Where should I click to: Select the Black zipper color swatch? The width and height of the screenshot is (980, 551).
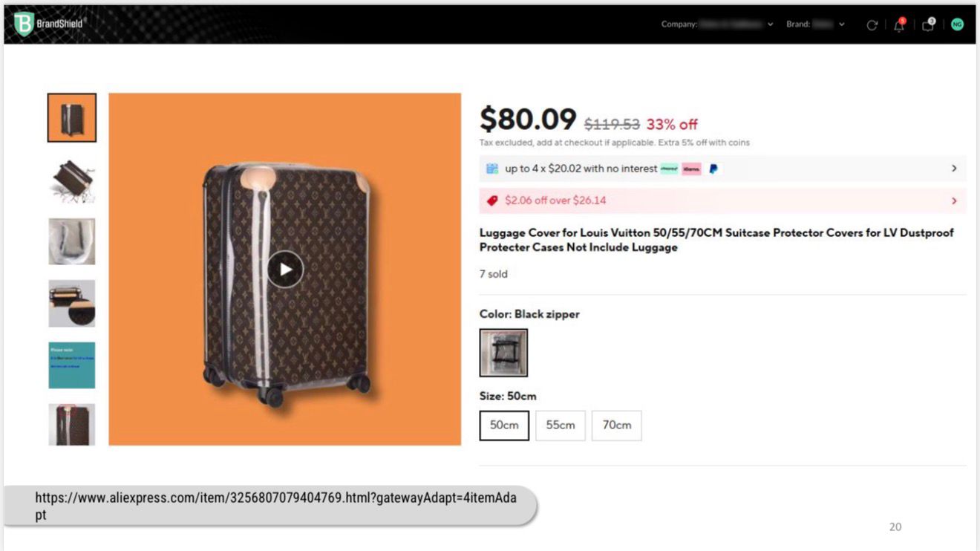click(503, 353)
